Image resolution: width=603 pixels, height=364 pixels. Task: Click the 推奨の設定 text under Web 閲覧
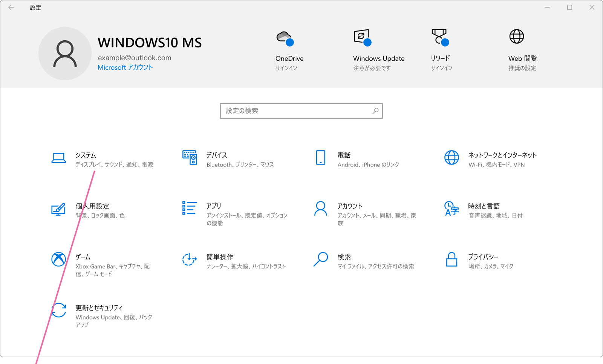click(522, 68)
